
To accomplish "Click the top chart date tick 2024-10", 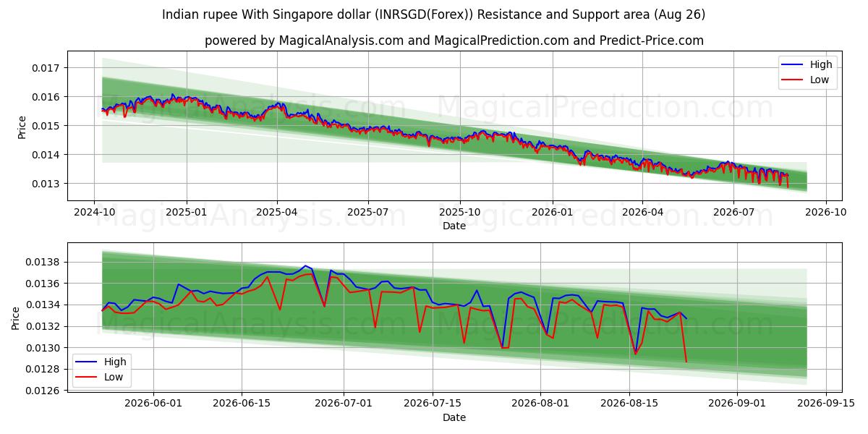I will [x=94, y=213].
